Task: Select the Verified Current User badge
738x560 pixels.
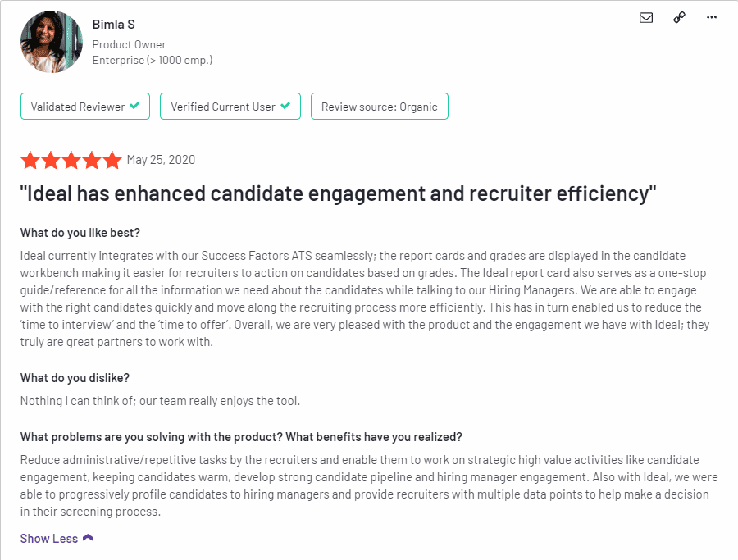Action: click(x=230, y=107)
